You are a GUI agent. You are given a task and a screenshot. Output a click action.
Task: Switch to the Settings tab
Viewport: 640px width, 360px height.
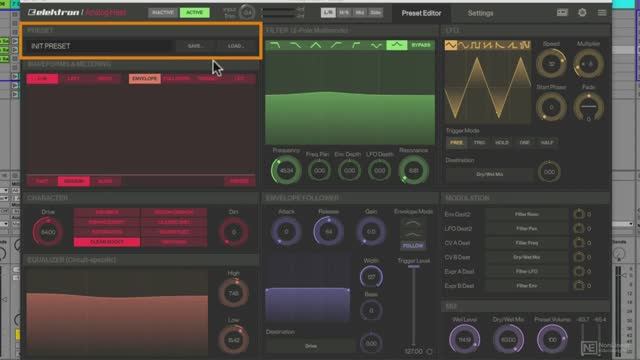point(480,13)
